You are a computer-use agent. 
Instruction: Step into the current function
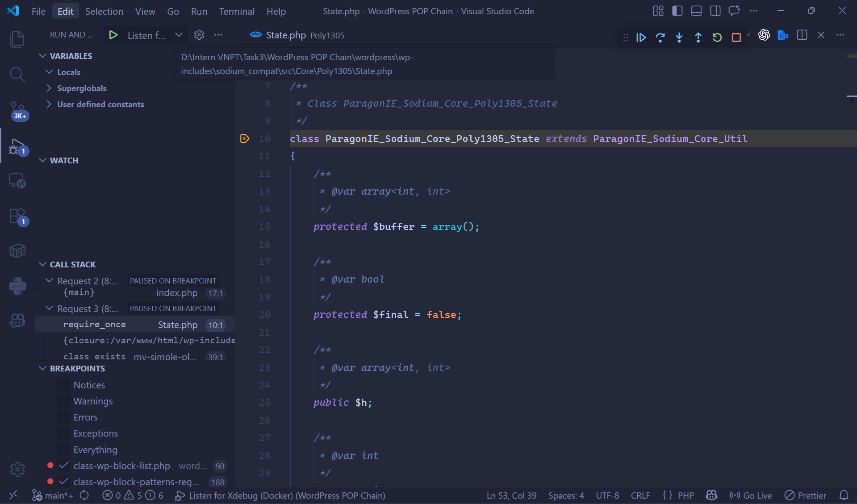(x=679, y=37)
